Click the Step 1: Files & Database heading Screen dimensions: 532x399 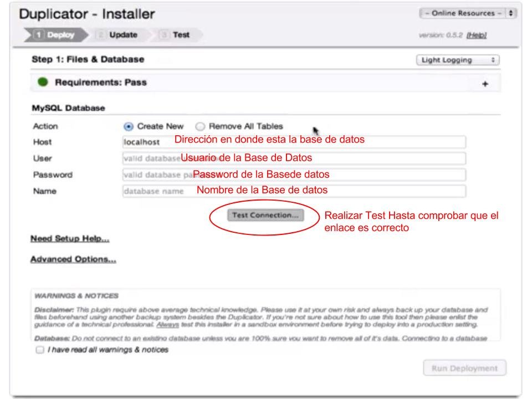tap(88, 59)
